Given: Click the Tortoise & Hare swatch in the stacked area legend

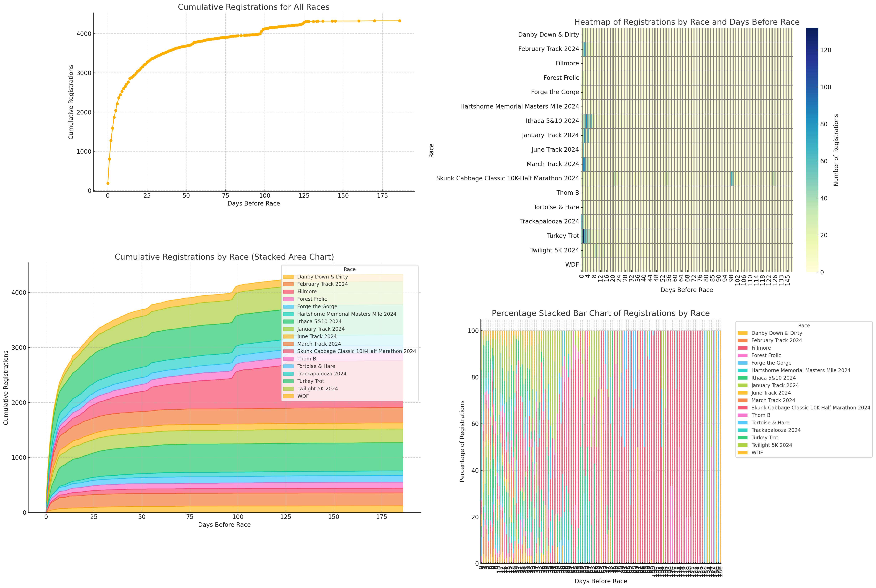Looking at the screenshot, I should [288, 366].
